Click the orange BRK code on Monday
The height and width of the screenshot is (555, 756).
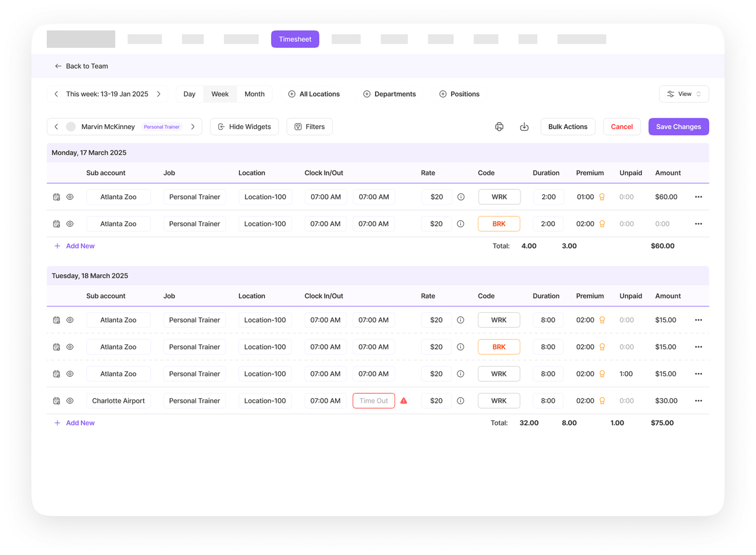[x=499, y=224]
